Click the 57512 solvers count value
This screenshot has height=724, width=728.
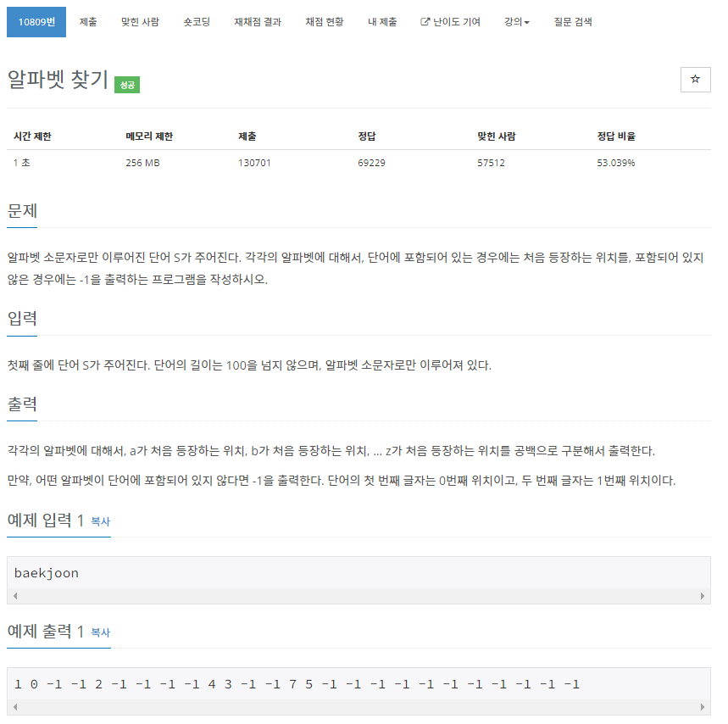pyautogui.click(x=492, y=163)
